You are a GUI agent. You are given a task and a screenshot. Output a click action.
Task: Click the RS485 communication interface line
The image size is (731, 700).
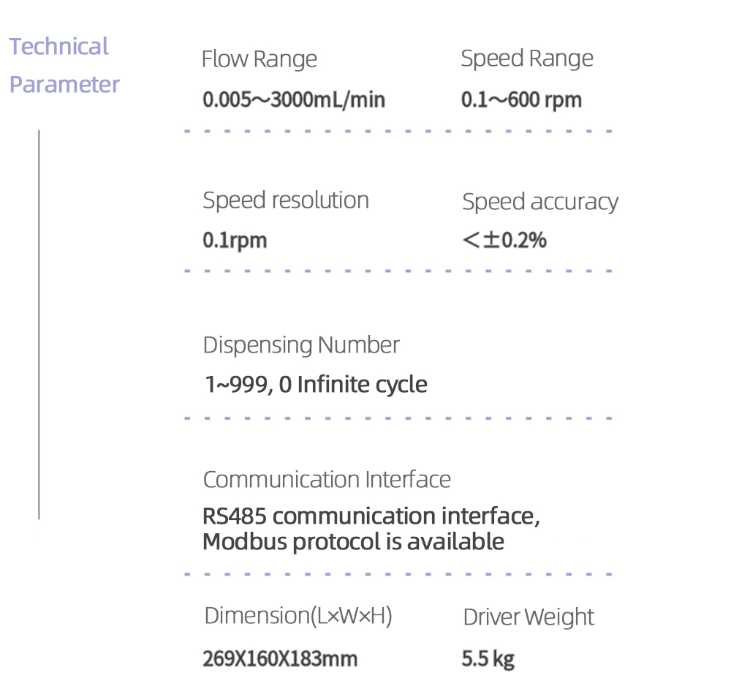pyautogui.click(x=371, y=516)
